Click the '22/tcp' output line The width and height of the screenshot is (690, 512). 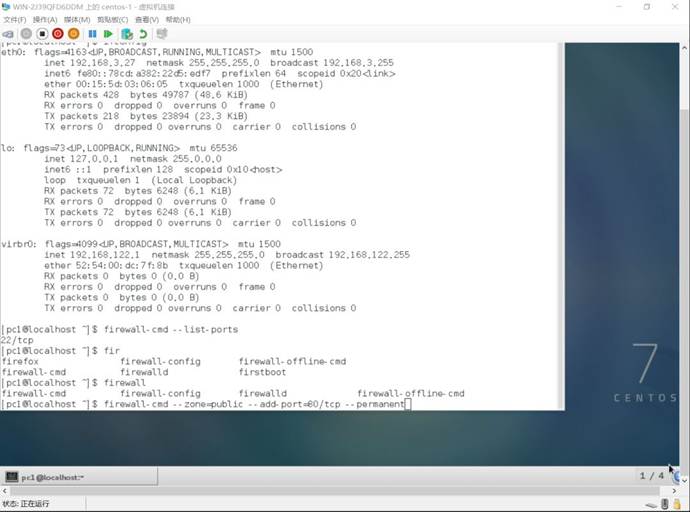(17, 340)
